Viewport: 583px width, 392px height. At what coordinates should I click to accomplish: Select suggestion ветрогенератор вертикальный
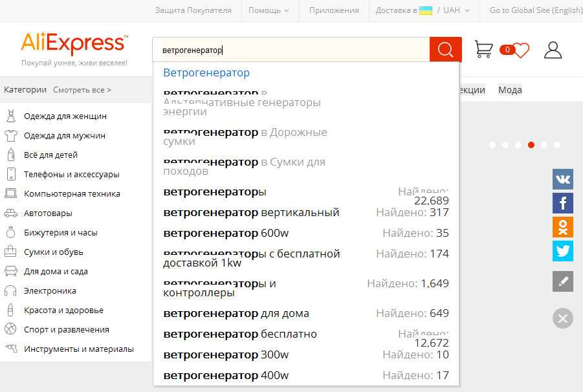pos(306,213)
